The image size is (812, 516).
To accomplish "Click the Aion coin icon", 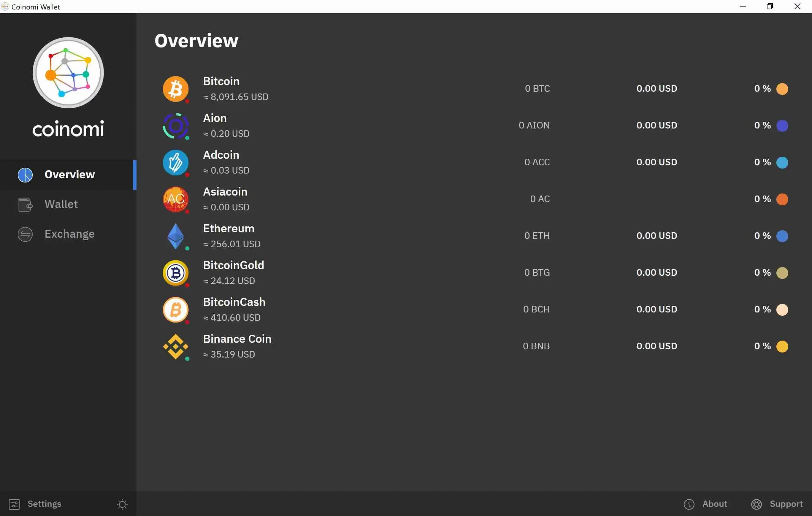I will [176, 126].
